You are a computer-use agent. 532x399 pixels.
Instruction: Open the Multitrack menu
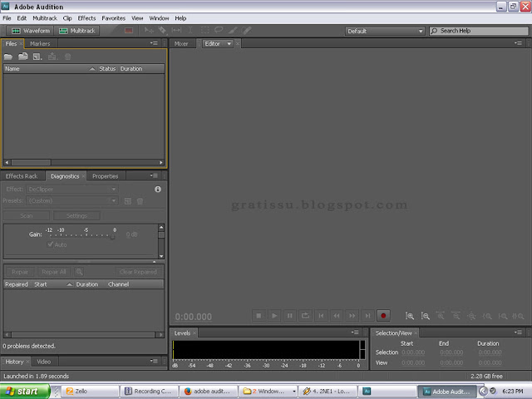coord(45,18)
